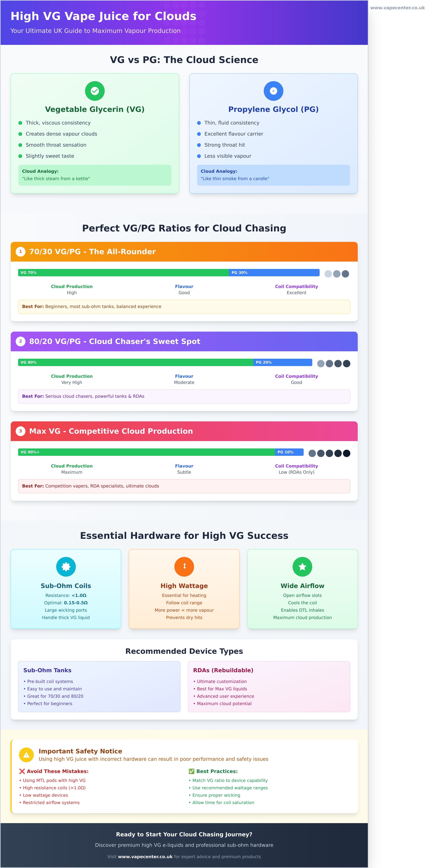The image size is (428, 868).
Task: Click the blue circle icon above Propylene Glycol
Action: click(273, 91)
